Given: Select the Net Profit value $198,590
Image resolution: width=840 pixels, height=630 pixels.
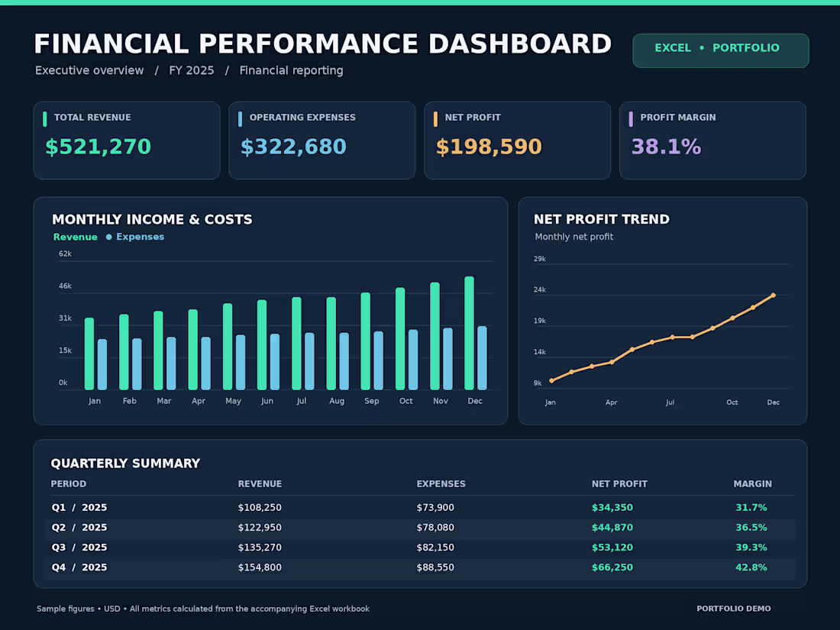Looking at the screenshot, I should coord(489,147).
